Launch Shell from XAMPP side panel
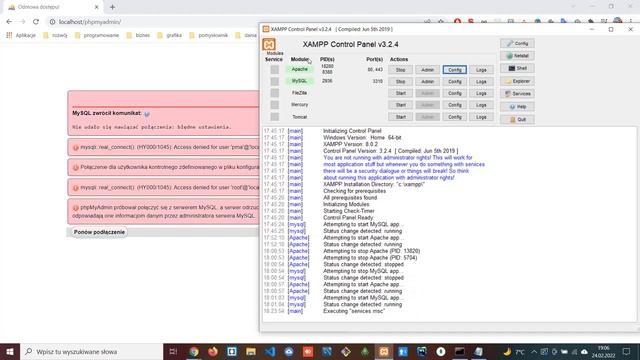 tap(517, 69)
